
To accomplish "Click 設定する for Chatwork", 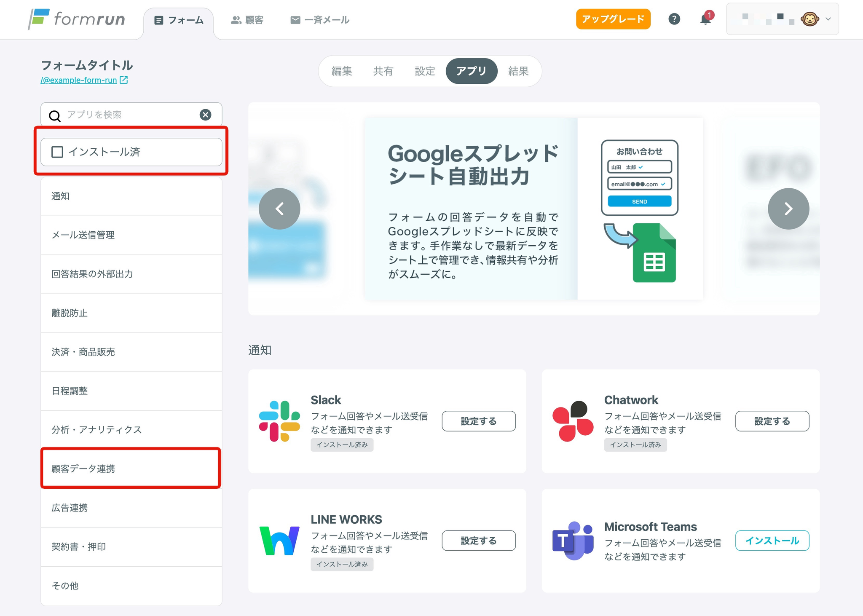I will [772, 421].
